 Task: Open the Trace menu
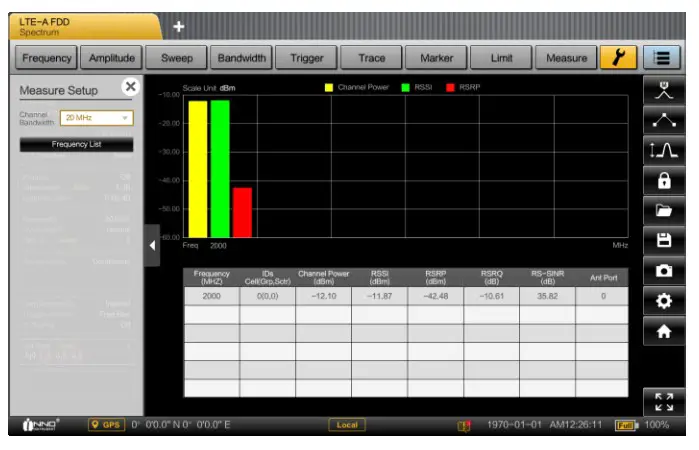point(372,58)
